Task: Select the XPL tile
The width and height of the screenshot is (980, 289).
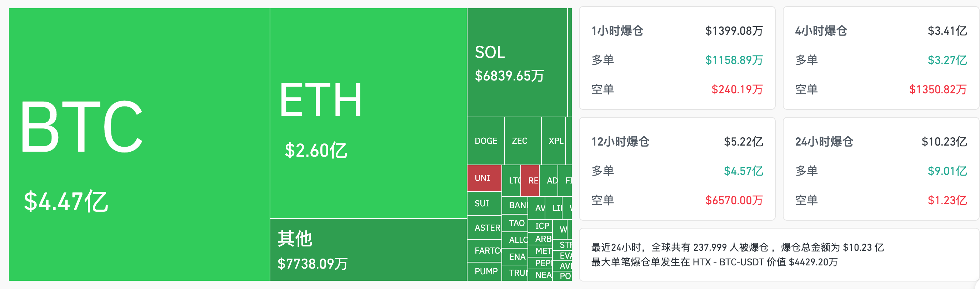Action: tap(554, 141)
